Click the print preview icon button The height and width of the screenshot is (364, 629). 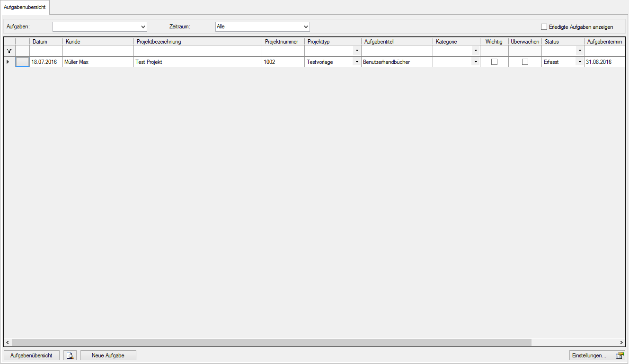(70, 355)
